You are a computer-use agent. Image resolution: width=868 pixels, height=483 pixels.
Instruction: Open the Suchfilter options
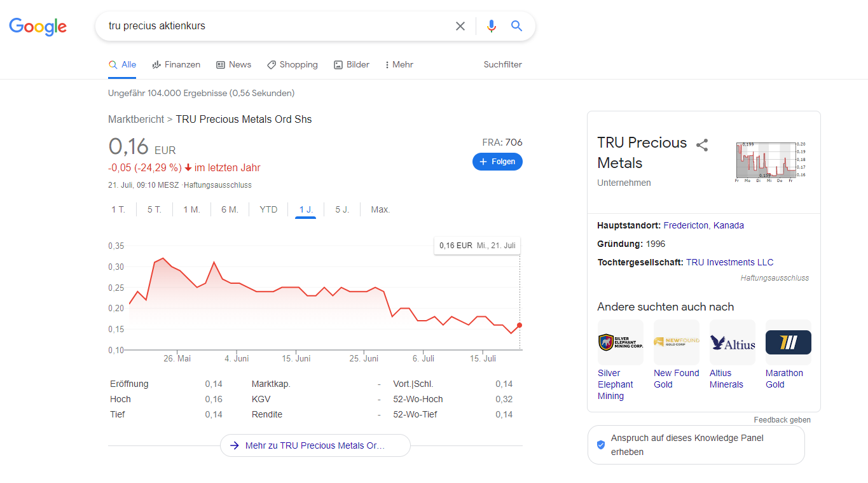502,65
